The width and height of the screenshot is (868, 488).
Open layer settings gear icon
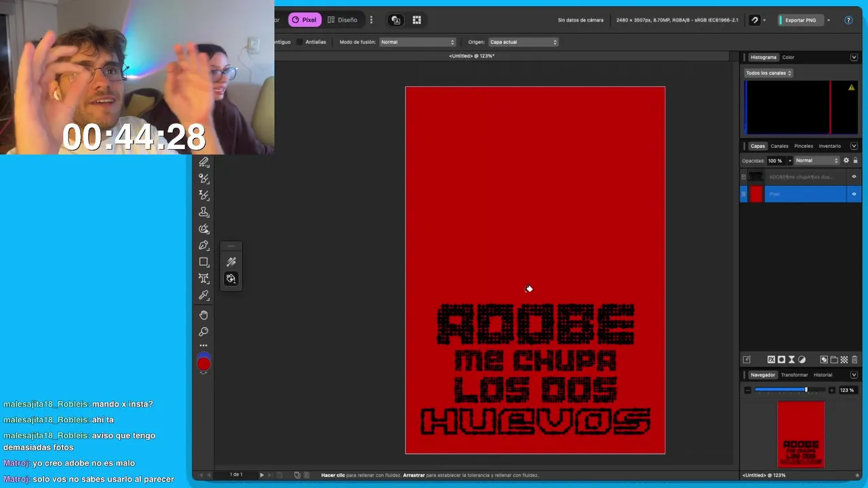(x=846, y=161)
